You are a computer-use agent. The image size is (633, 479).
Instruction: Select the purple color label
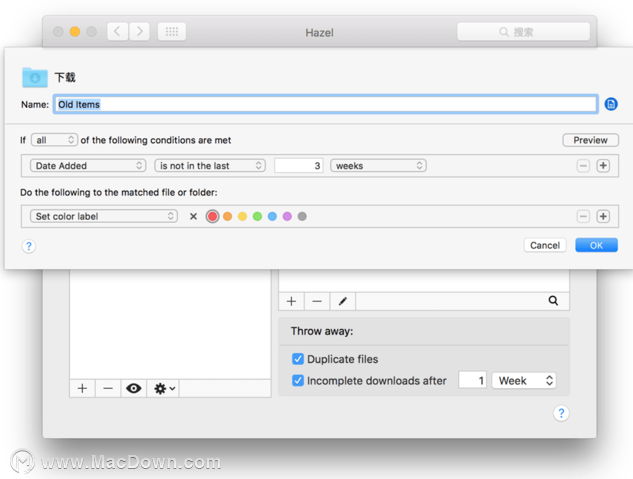pyautogui.click(x=287, y=216)
